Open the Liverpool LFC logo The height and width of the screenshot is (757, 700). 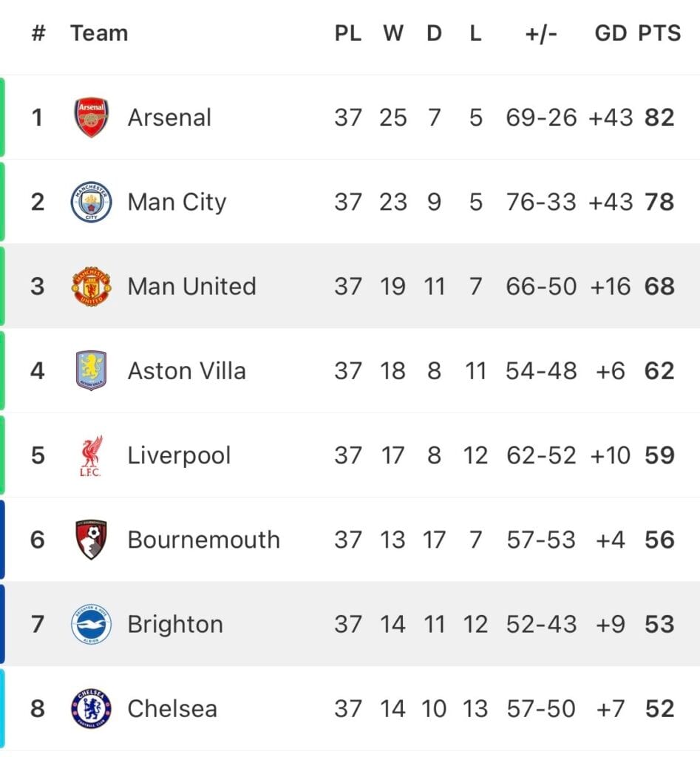(91, 455)
